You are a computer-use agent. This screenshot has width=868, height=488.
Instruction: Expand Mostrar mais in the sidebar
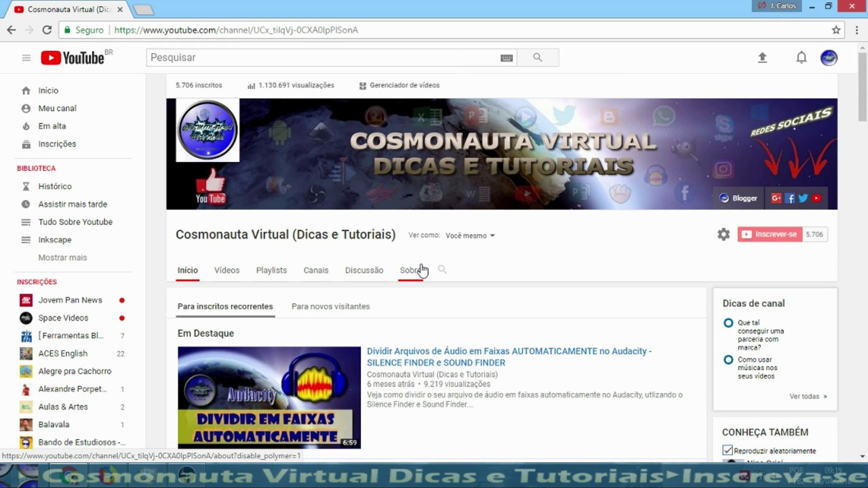(x=62, y=258)
